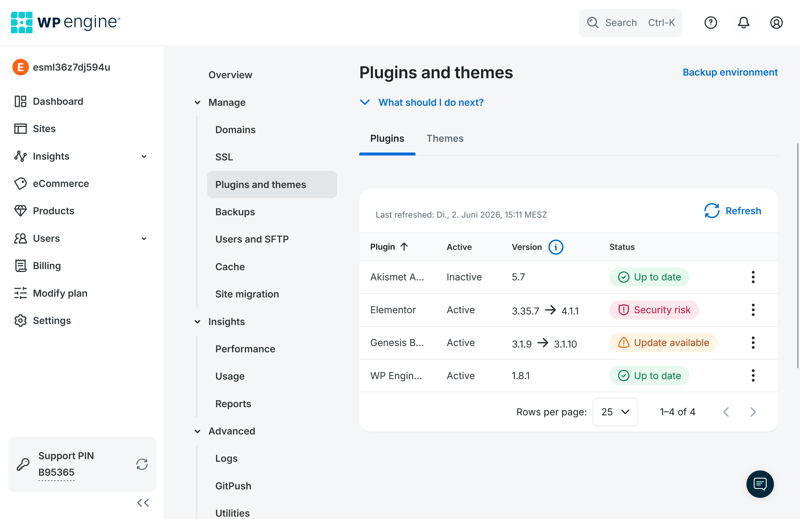
Task: Collapse the Manage section
Action: [x=197, y=103]
